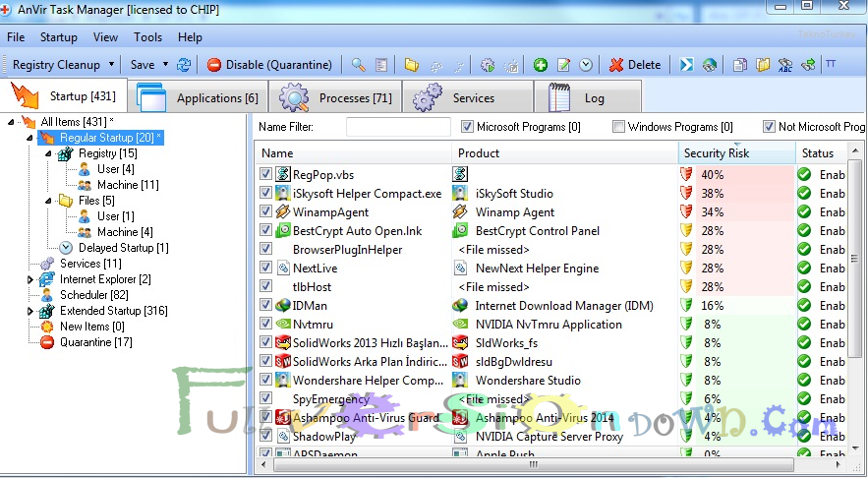Click the clock delayed startup icon
This screenshot has height=478, width=868.
(586, 65)
